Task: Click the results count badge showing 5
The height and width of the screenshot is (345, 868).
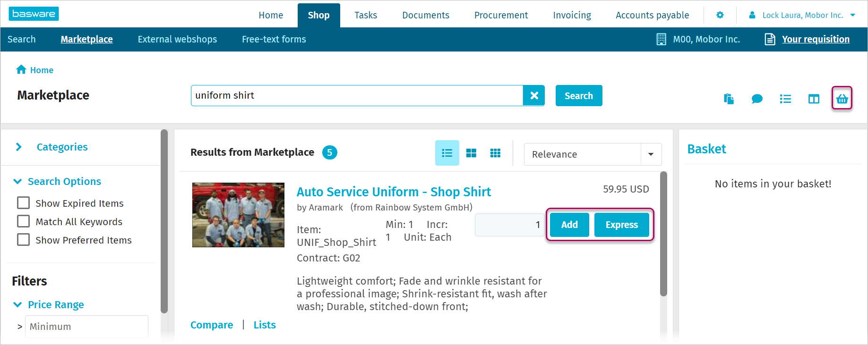Action: (330, 152)
